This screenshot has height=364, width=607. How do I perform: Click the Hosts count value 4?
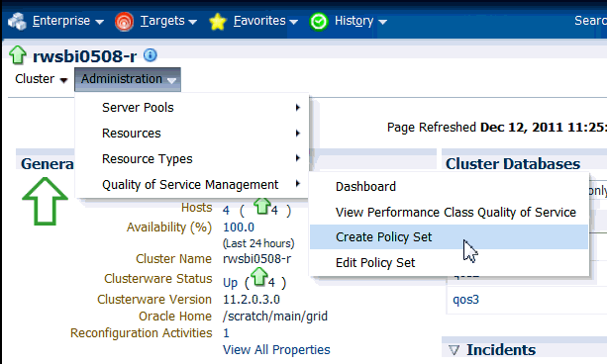coord(226,210)
